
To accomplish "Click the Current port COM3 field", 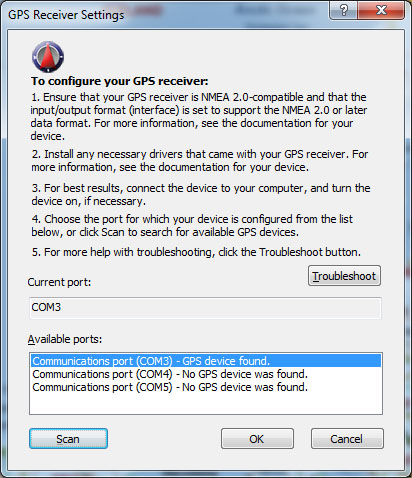I will click(x=205, y=308).
